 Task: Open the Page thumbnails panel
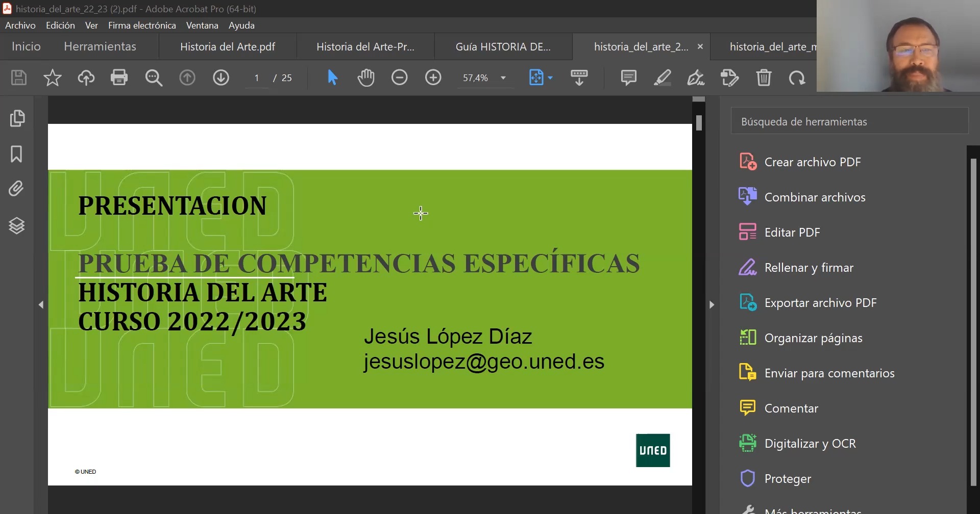[x=17, y=118]
